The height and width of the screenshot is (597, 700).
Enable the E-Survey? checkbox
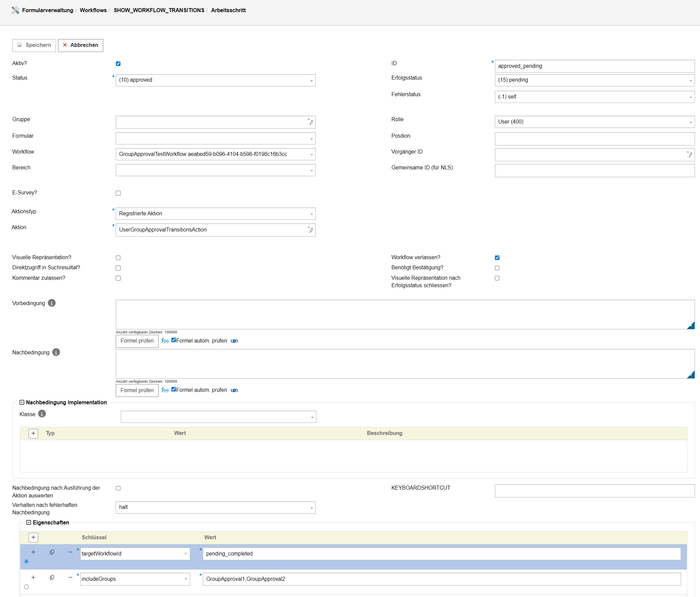coord(118,193)
